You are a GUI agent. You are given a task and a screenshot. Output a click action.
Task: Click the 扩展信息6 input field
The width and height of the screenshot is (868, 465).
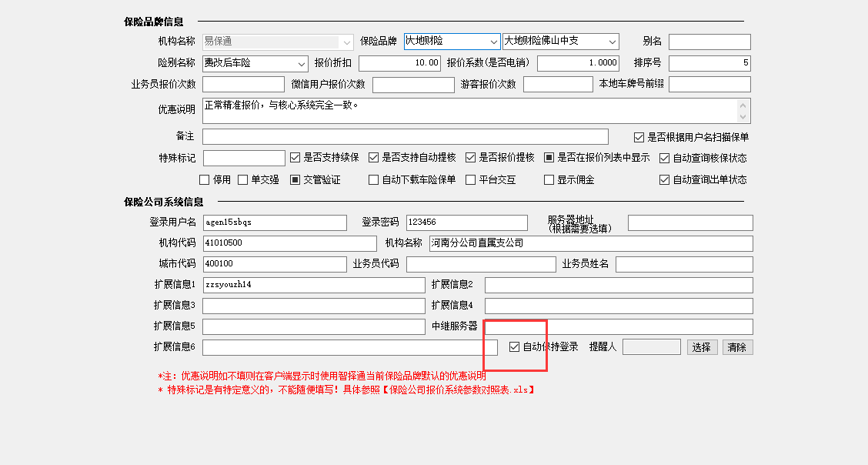(x=350, y=348)
